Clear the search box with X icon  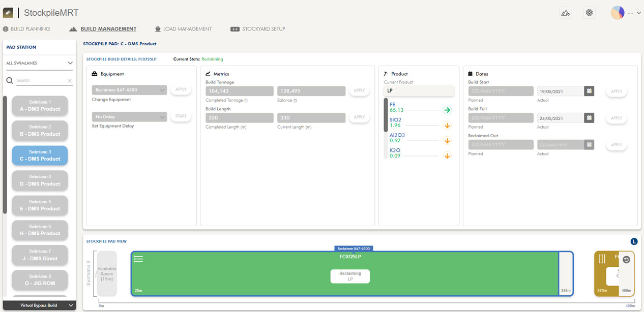70,81
